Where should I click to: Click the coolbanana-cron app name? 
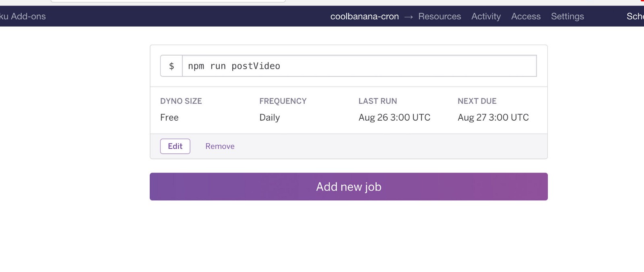click(364, 16)
